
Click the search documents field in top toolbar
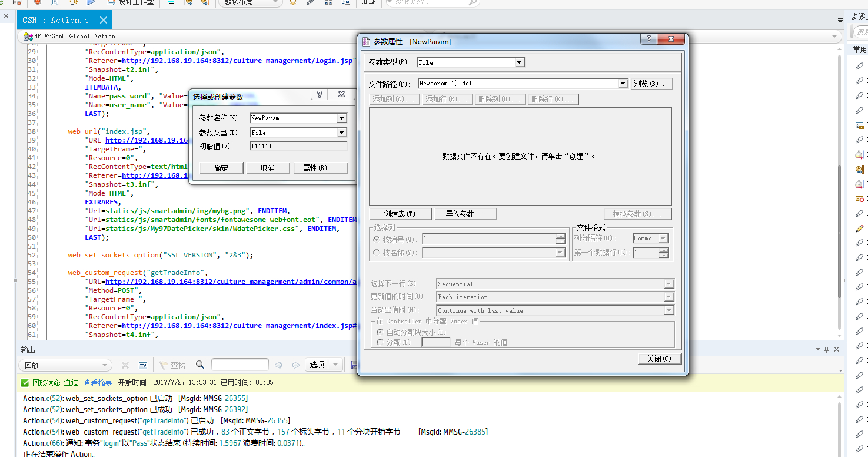(x=433, y=2)
